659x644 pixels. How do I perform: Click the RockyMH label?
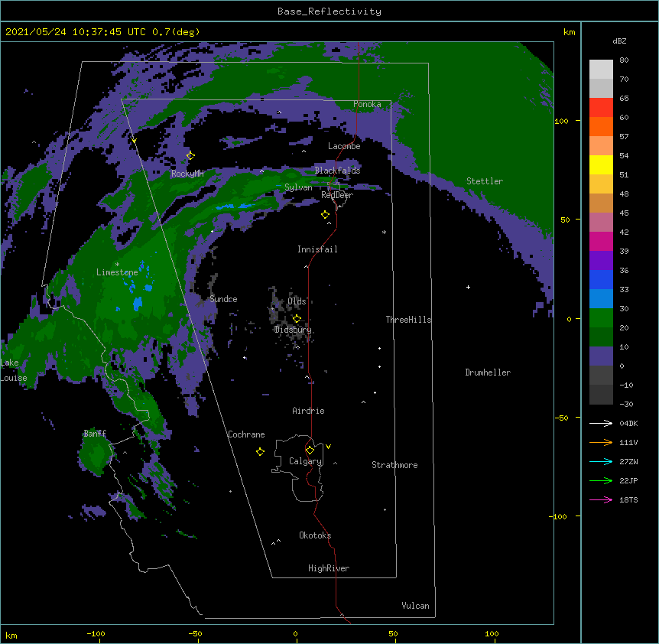point(187,174)
